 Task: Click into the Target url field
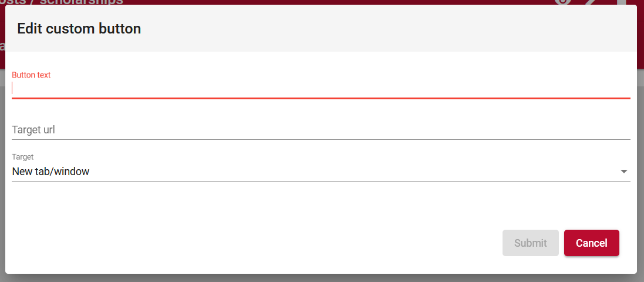321,130
